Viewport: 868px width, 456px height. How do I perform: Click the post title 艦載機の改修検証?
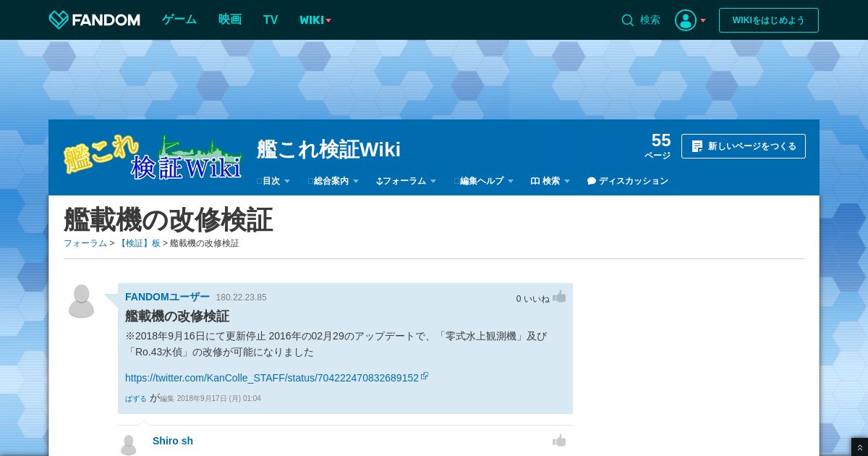tap(177, 316)
